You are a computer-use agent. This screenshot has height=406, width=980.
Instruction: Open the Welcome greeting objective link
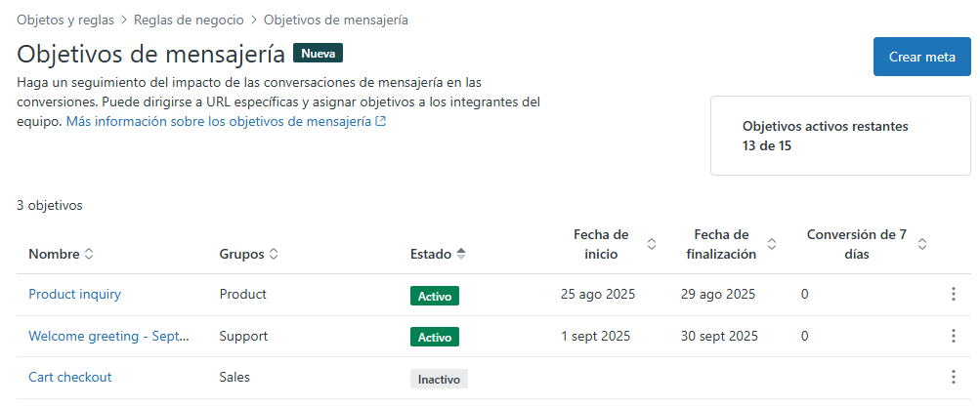click(107, 336)
